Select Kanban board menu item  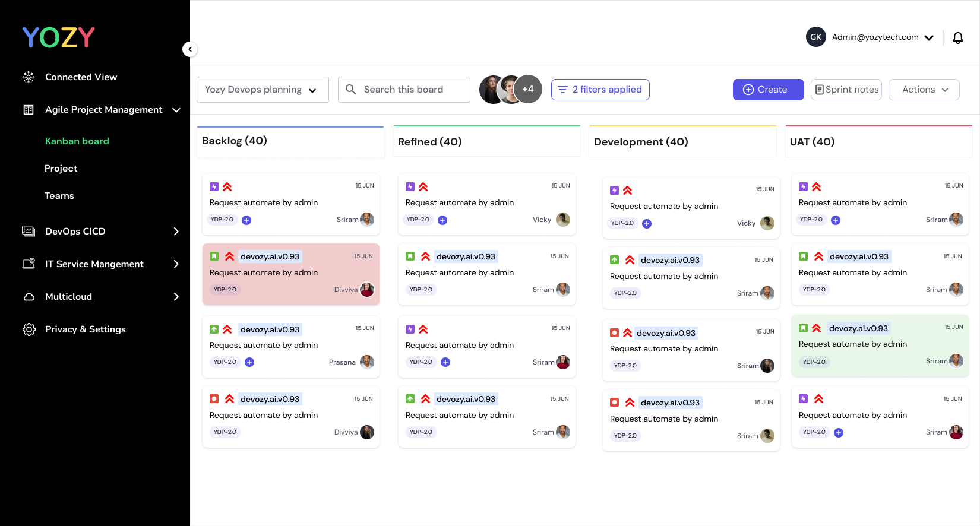[77, 141]
